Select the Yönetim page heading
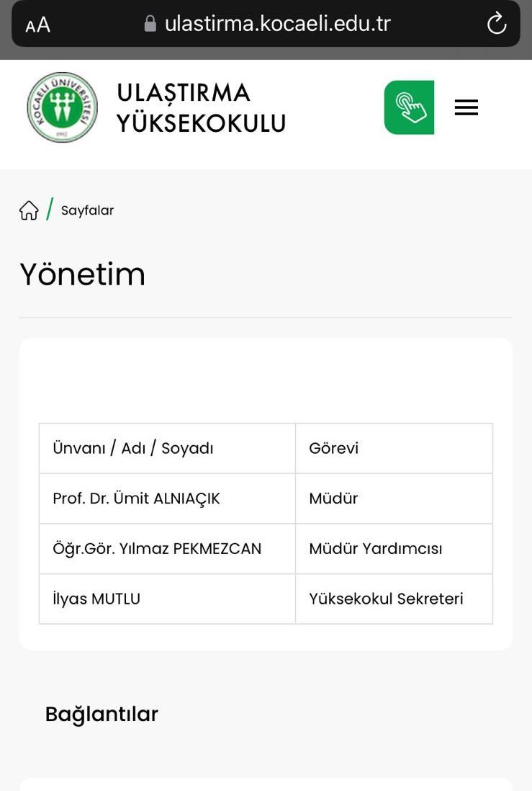Viewport: 532px width, 791px height. pyautogui.click(x=82, y=274)
